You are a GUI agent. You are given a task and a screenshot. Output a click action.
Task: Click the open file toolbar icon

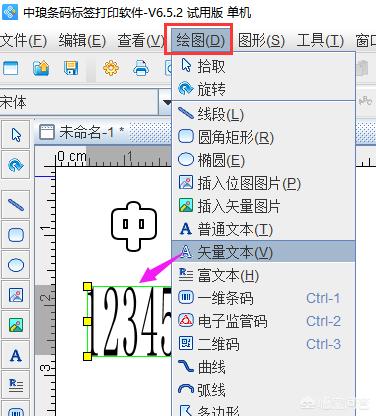point(41,68)
